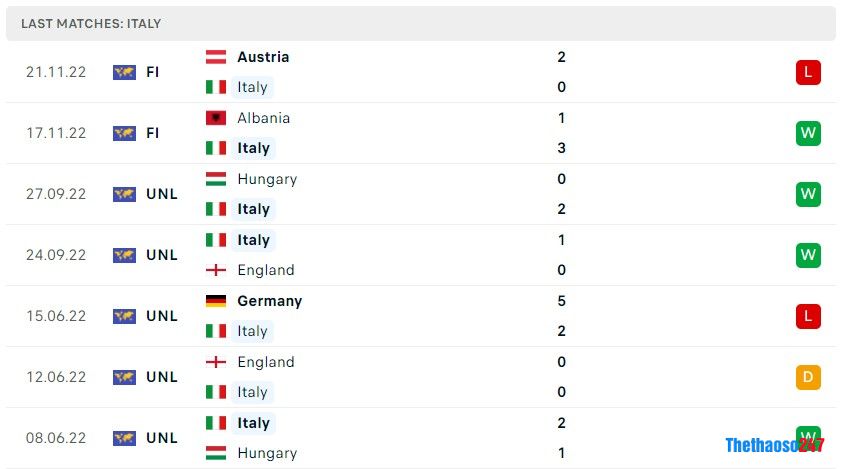Viewport: 842px width, 469px height.
Task: Click the 5 score for Germany
Action: (x=562, y=301)
